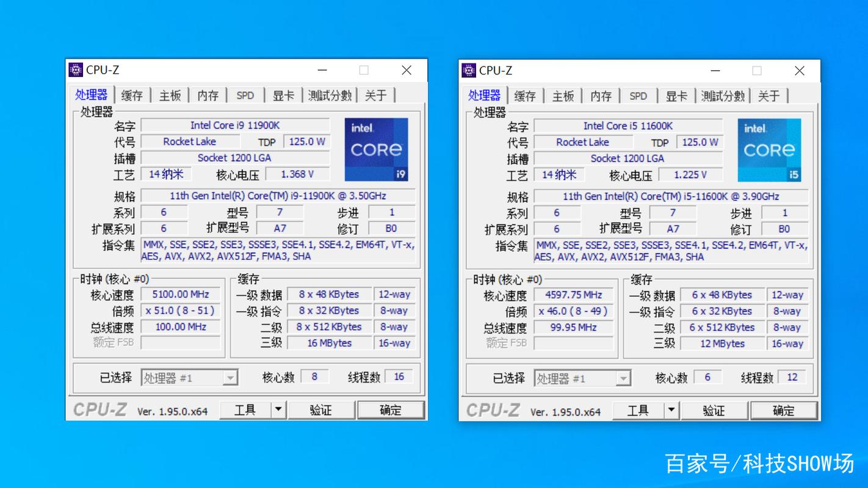
Task: Open 工具 dropdown arrow in left window
Action: pos(278,410)
